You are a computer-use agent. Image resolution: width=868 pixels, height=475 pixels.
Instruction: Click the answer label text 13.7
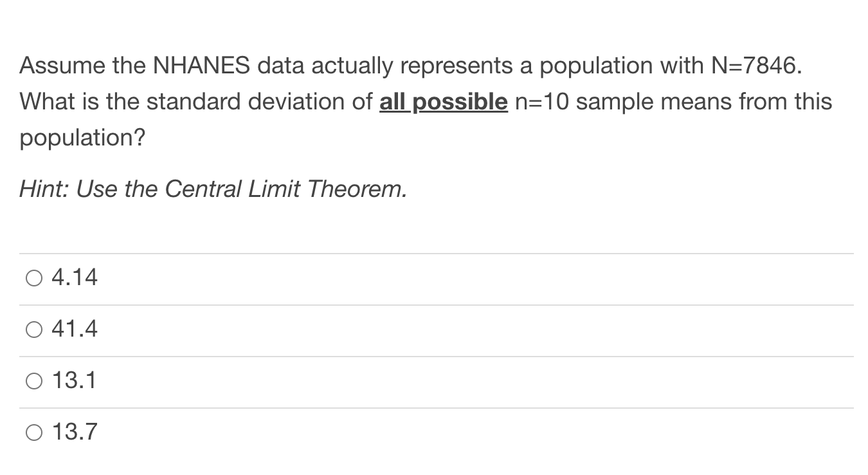click(x=74, y=433)
